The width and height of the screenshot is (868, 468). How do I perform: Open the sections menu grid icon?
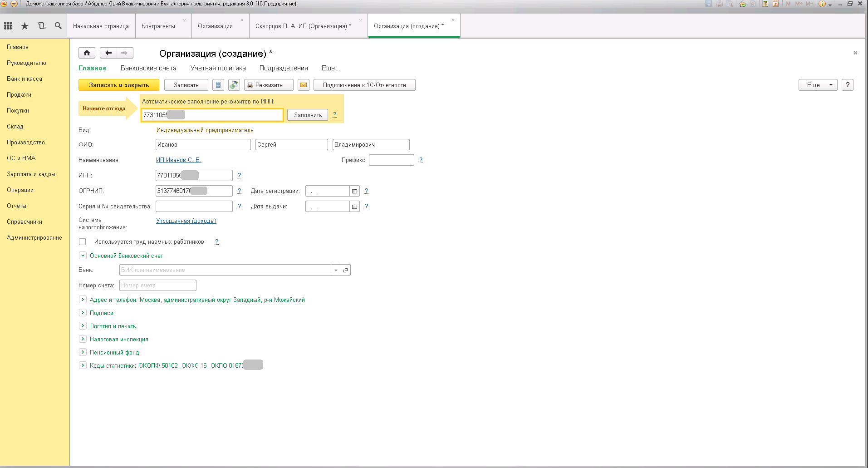[x=8, y=26]
